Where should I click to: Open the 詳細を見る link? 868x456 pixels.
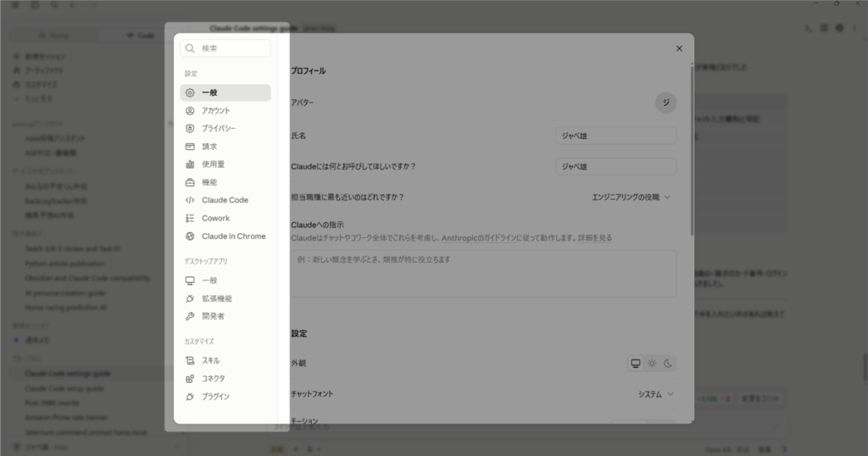pos(595,238)
